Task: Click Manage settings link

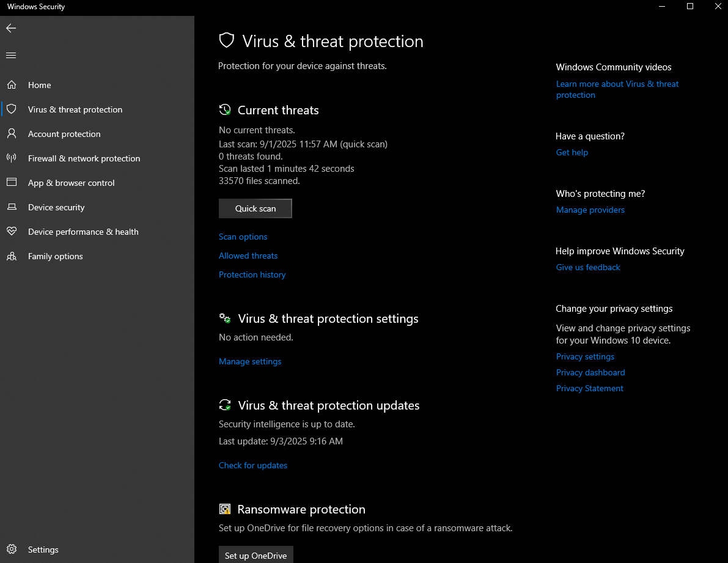Action: click(x=250, y=361)
